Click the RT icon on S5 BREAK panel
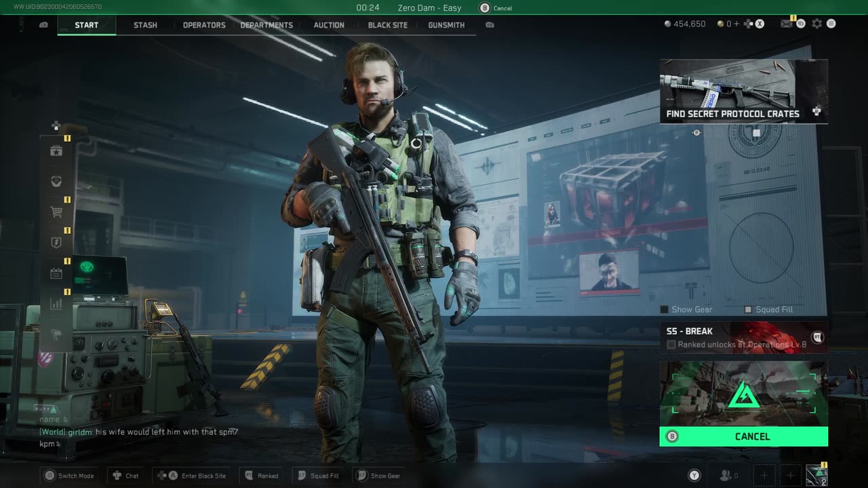 point(817,337)
